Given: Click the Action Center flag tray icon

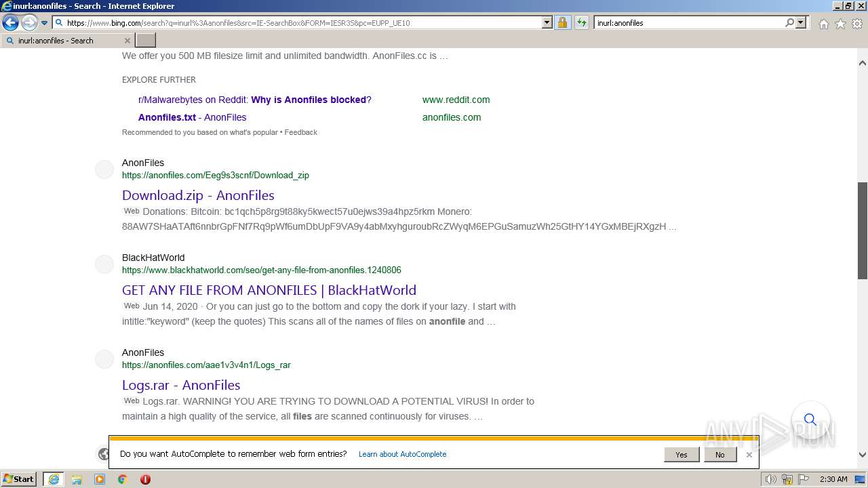Looking at the screenshot, I should (x=804, y=479).
